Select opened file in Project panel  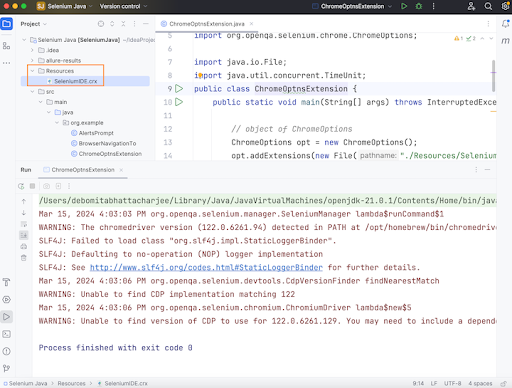101,24
